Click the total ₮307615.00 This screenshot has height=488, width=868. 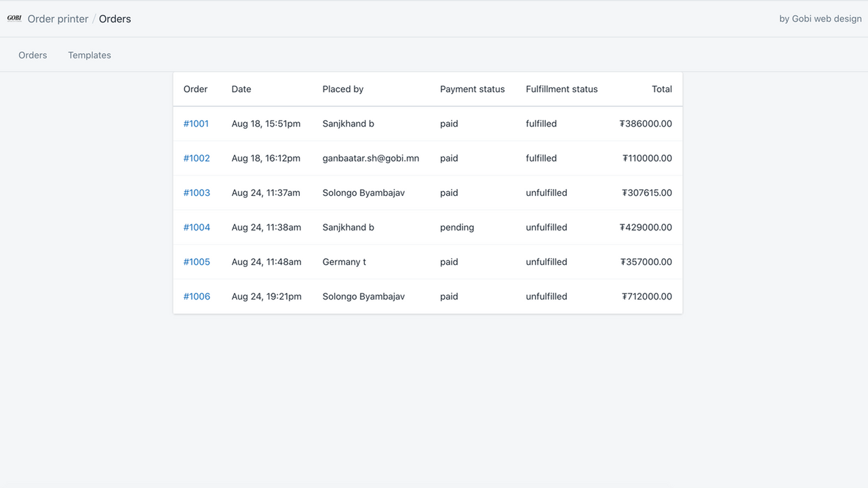tap(647, 192)
